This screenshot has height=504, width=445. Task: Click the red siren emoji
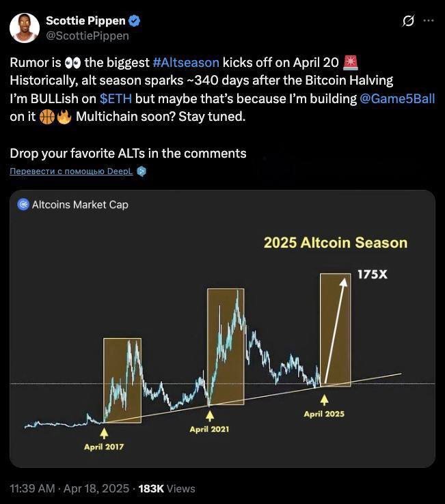(x=351, y=62)
